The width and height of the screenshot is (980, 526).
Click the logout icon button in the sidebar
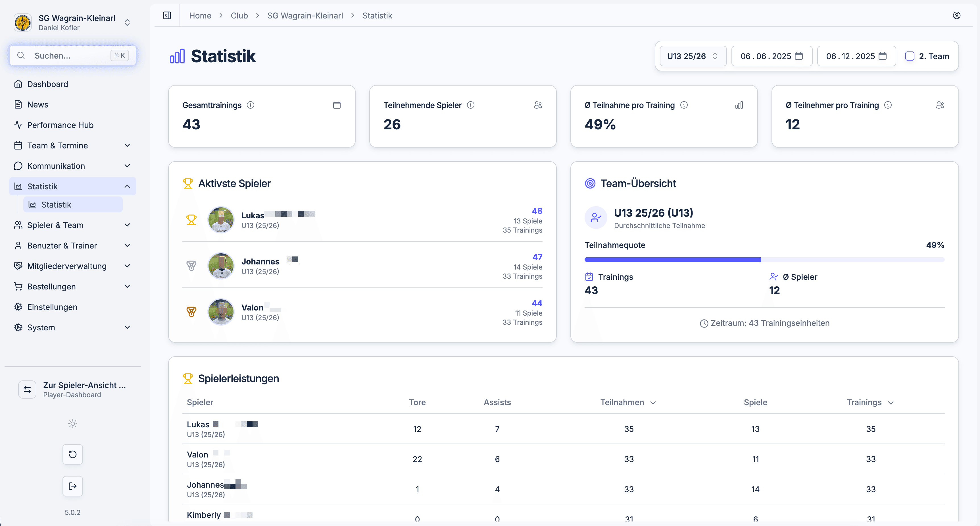coord(73,486)
